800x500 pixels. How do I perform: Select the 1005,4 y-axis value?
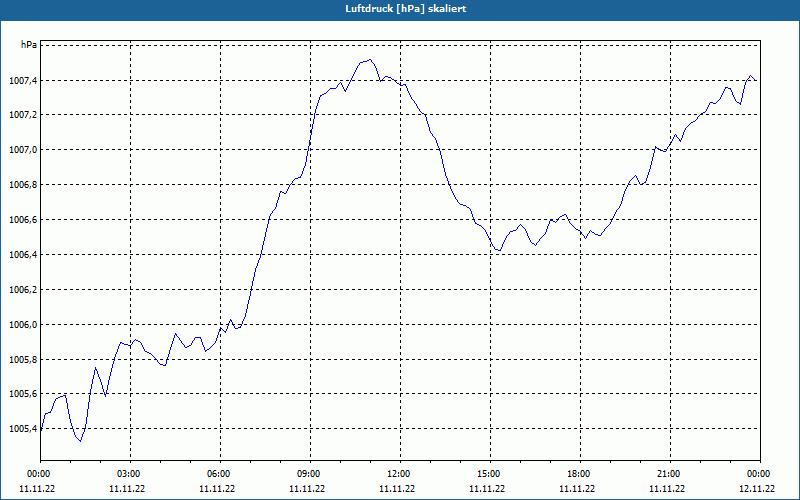pos(23,429)
